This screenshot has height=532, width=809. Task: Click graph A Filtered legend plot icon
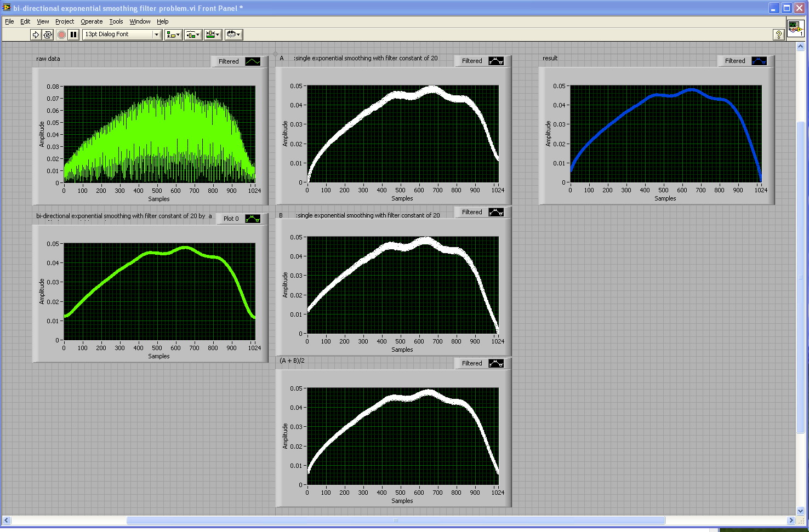(x=496, y=61)
